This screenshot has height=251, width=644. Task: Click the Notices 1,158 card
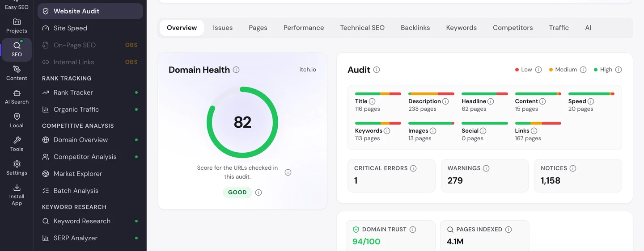coord(578,176)
